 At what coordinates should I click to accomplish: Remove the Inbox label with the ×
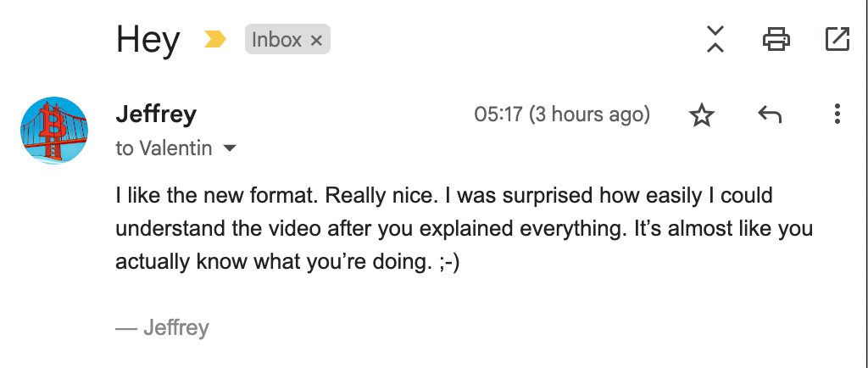click(316, 40)
